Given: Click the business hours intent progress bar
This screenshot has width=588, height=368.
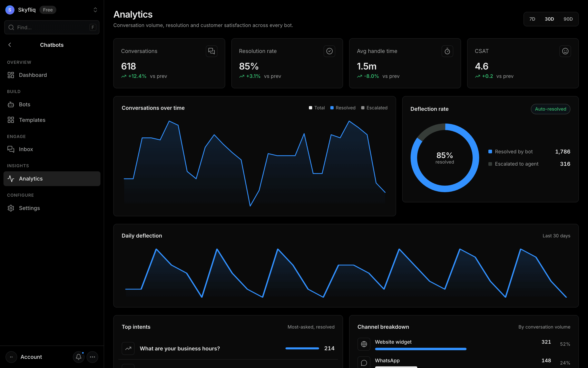Looking at the screenshot, I should pos(302,349).
